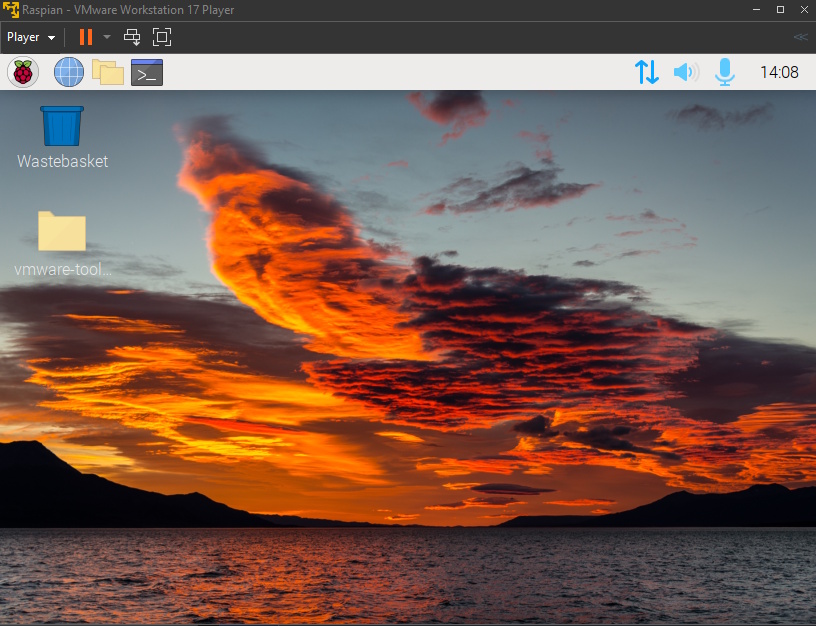This screenshot has height=626, width=816.
Task: Click the microphone icon in the taskbar
Action: click(723, 71)
